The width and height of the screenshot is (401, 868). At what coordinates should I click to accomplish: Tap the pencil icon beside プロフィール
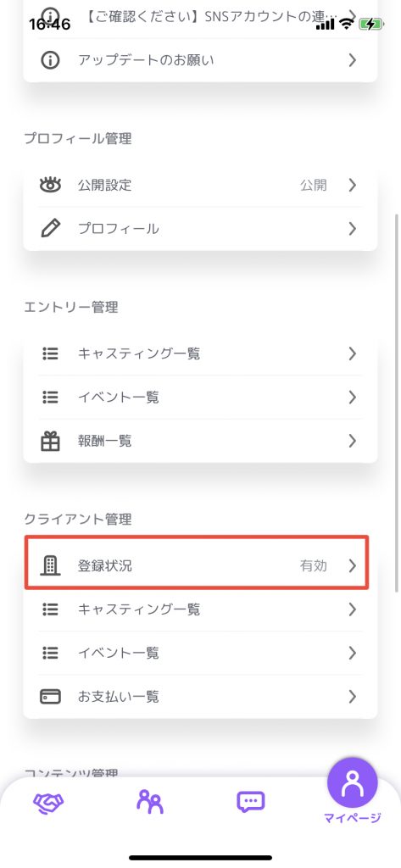coord(50,228)
